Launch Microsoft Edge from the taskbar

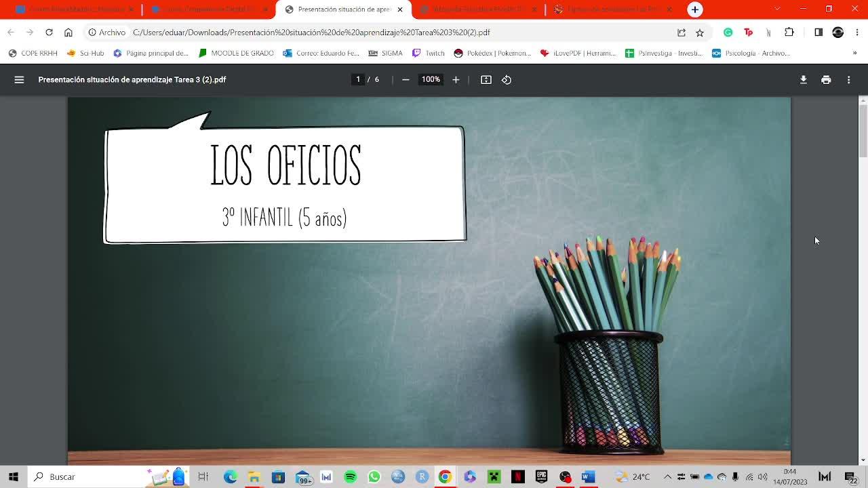click(x=230, y=477)
